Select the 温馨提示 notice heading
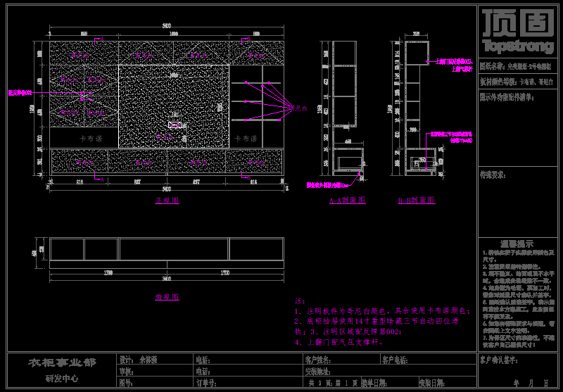 pos(519,243)
